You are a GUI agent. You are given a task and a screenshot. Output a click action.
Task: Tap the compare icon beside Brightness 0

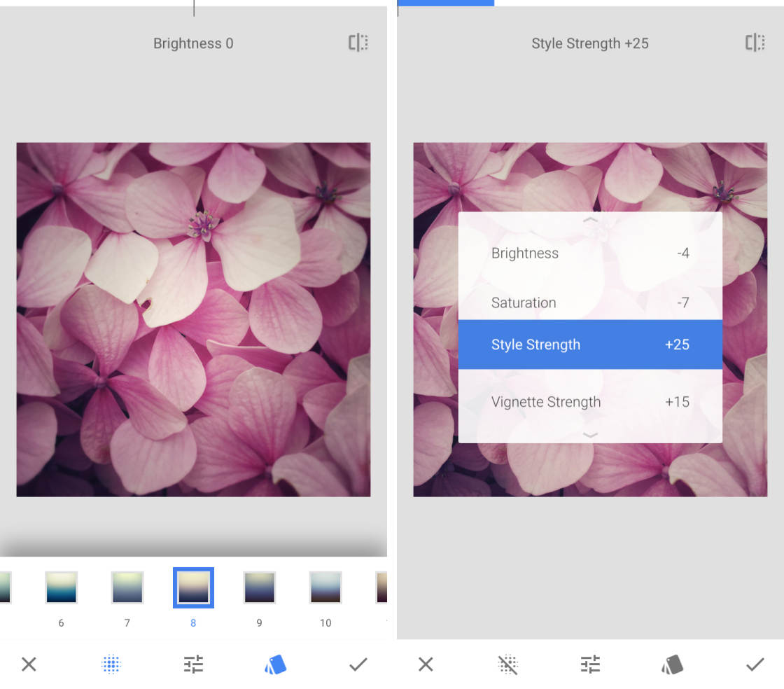358,43
